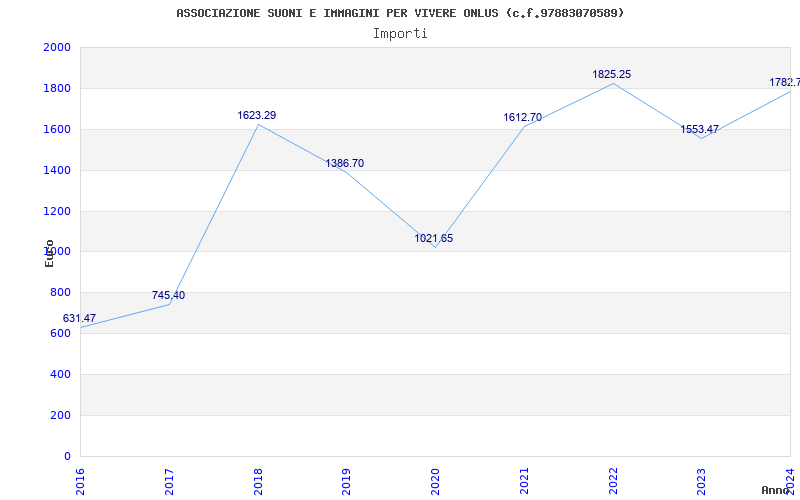Click the 0 y-axis tick label
Image resolution: width=800 pixels, height=500 pixels.
tap(67, 456)
